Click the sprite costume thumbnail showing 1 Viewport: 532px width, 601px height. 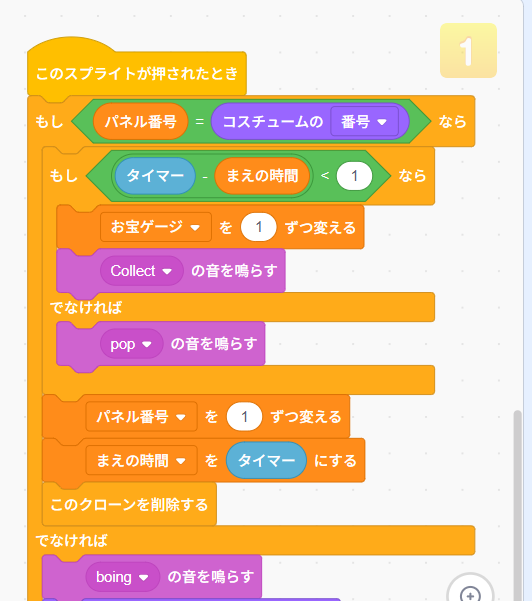tap(468, 51)
